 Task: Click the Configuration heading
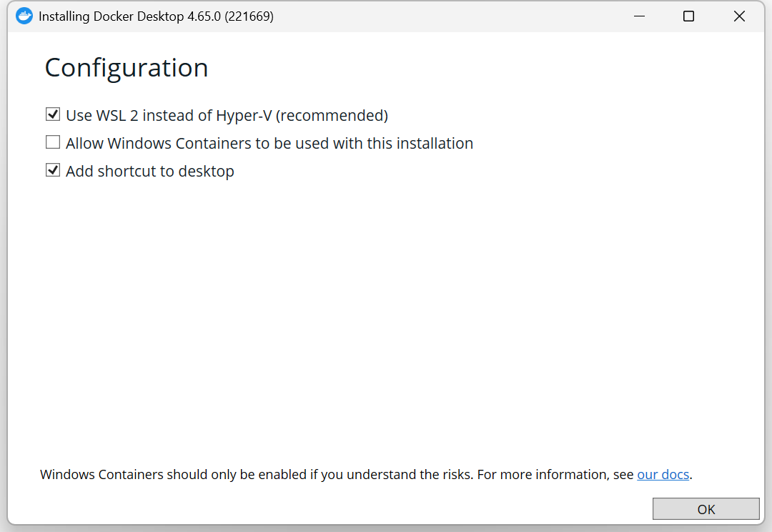127,68
